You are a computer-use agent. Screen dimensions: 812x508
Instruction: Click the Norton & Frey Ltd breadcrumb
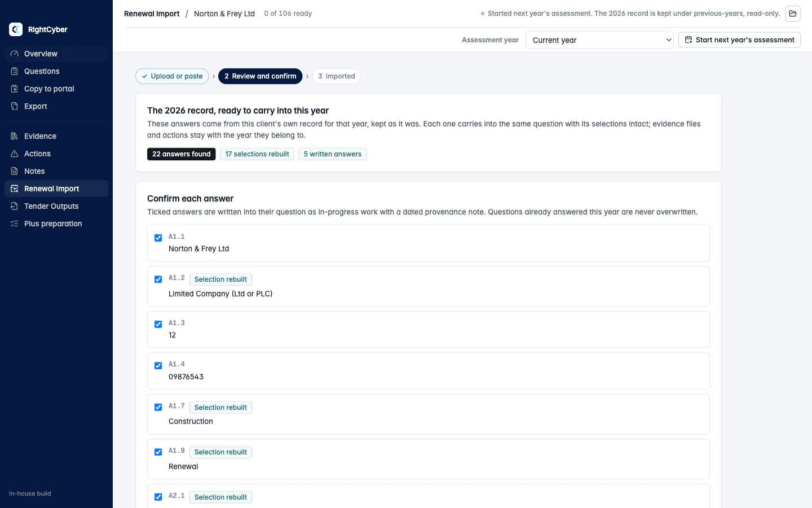(224, 14)
